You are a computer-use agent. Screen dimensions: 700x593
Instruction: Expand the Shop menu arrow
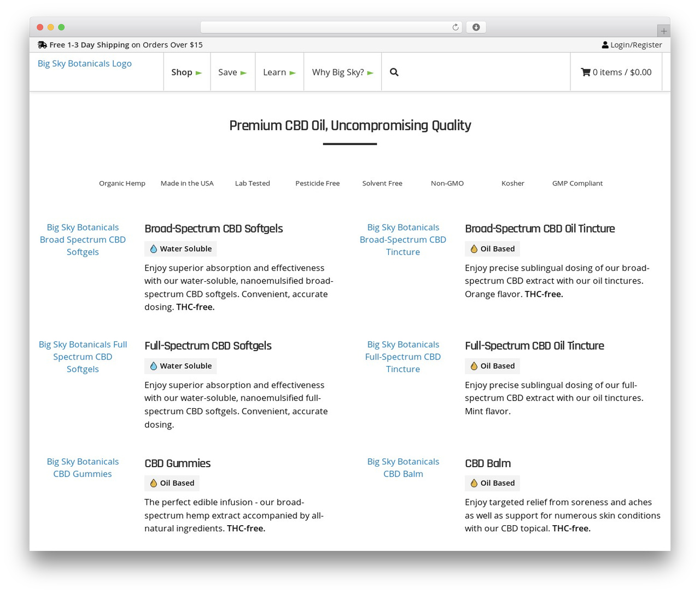coord(199,73)
